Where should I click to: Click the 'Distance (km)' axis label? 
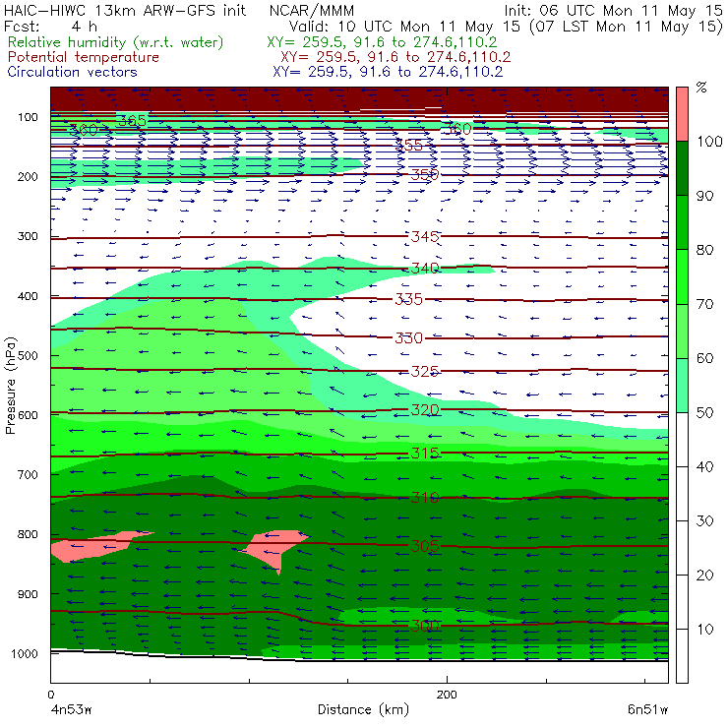[x=363, y=709]
